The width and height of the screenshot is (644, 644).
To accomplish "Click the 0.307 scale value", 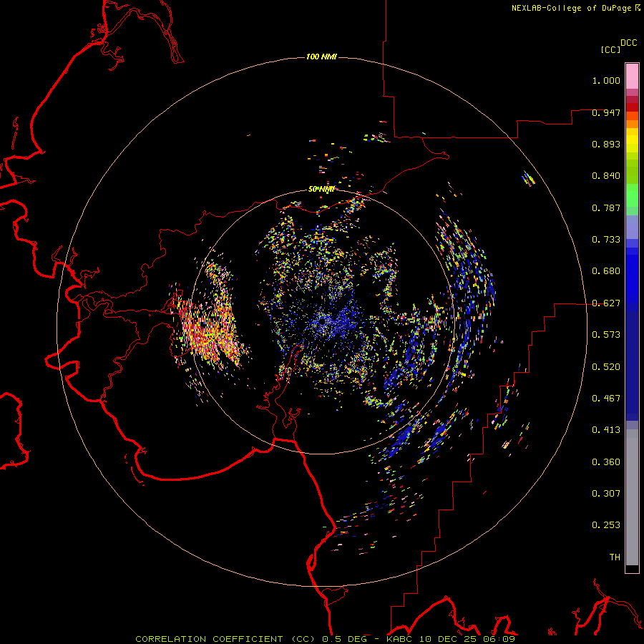I will pyautogui.click(x=606, y=494).
